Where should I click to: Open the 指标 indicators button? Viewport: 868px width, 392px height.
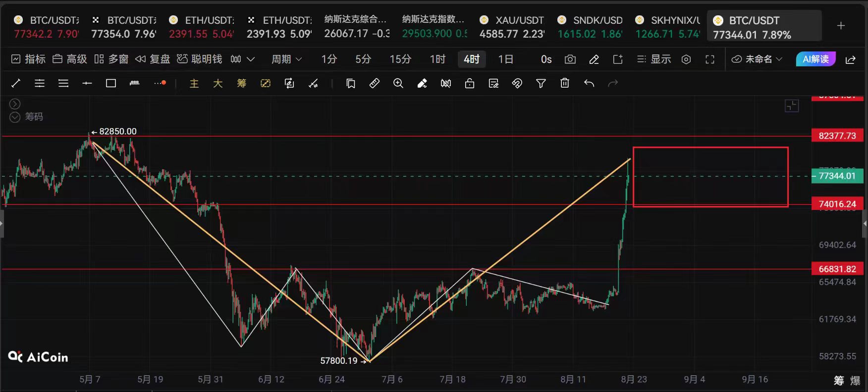tap(28, 59)
